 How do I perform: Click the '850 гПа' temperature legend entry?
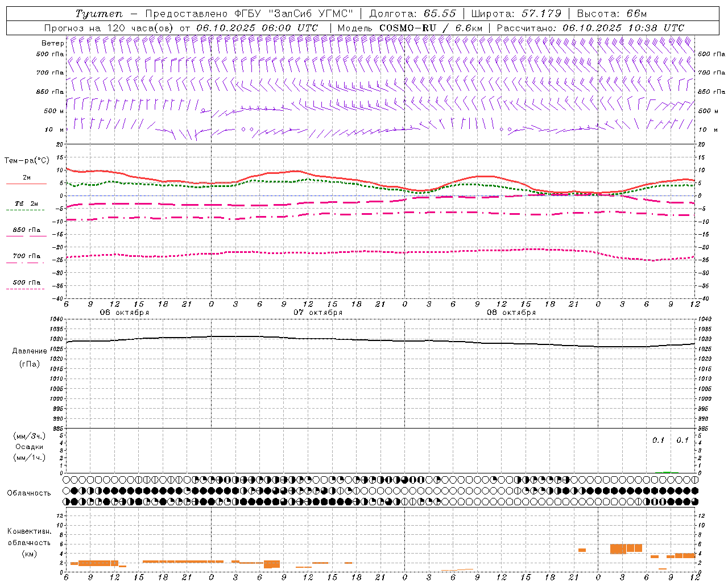[x=27, y=230]
